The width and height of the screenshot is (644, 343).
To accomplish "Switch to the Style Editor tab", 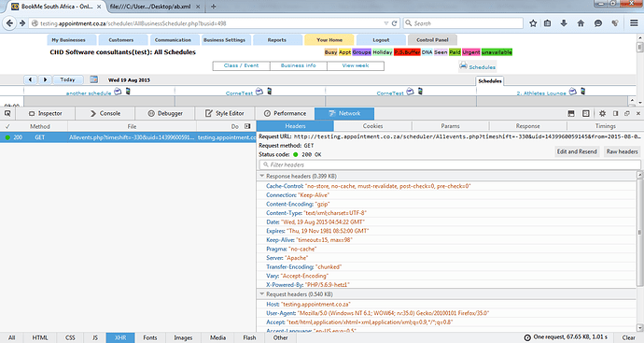I will [x=225, y=113].
